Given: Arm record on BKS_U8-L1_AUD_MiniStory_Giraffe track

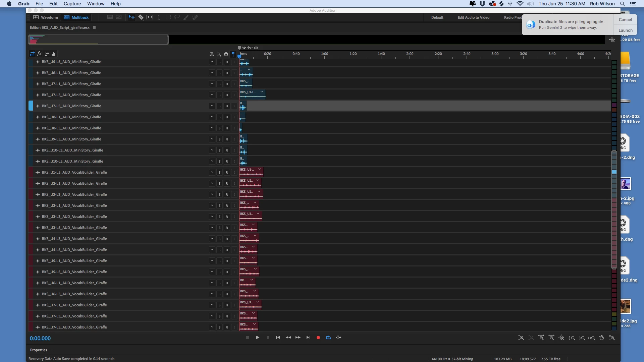Looking at the screenshot, I should tap(227, 117).
